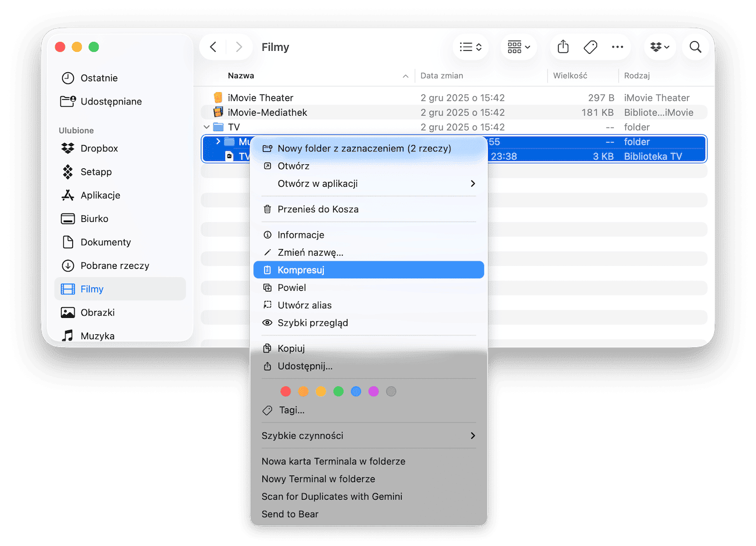
Task: Choose Otwórz in the context menu
Action: tap(369, 166)
